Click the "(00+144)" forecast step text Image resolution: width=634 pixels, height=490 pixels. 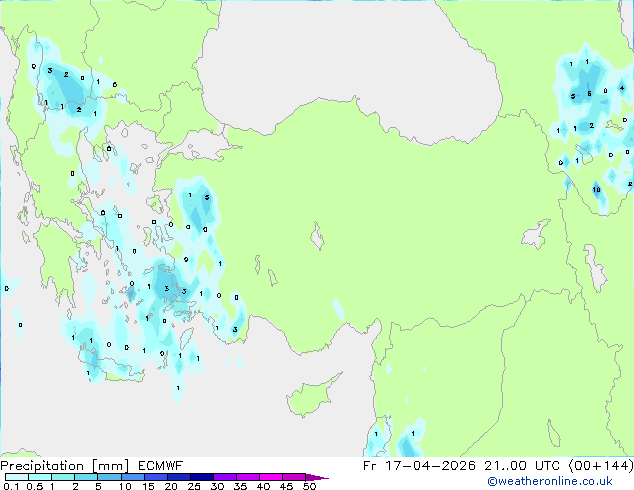pos(600,466)
